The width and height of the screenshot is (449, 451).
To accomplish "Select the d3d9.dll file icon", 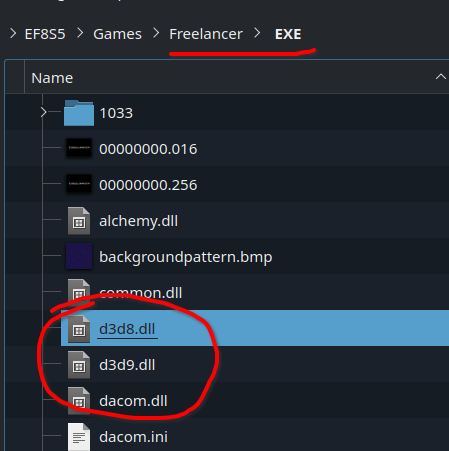I will click(x=79, y=365).
